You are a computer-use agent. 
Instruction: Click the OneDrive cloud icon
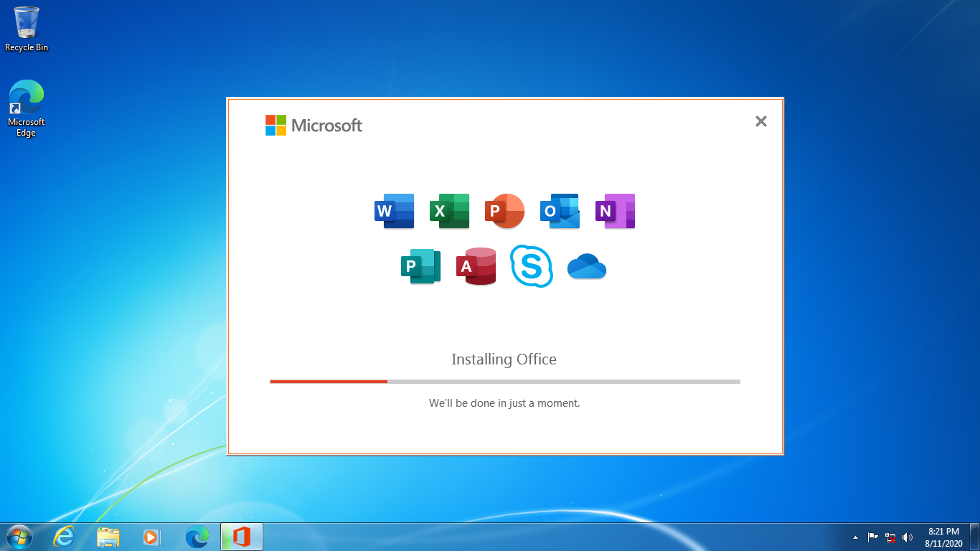[x=587, y=266]
